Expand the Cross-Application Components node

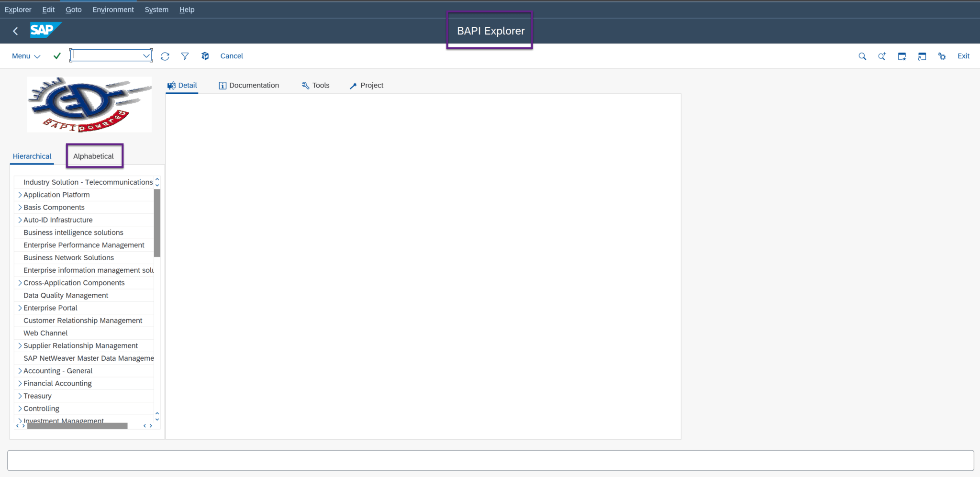pyautogui.click(x=20, y=283)
